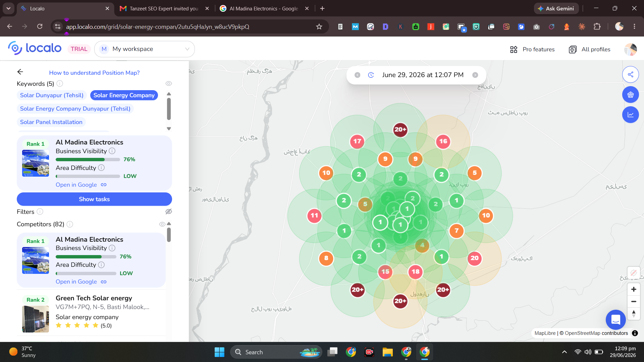Image resolution: width=644 pixels, height=362 pixels.
Task: Switch to the Tanzeet SEO Expert Gmail tab
Action: pos(164,9)
